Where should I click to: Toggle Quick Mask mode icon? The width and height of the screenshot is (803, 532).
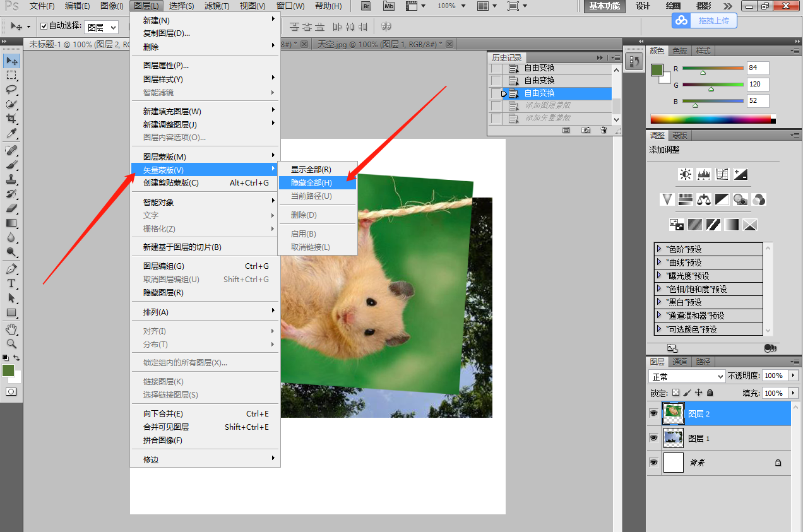[x=11, y=392]
